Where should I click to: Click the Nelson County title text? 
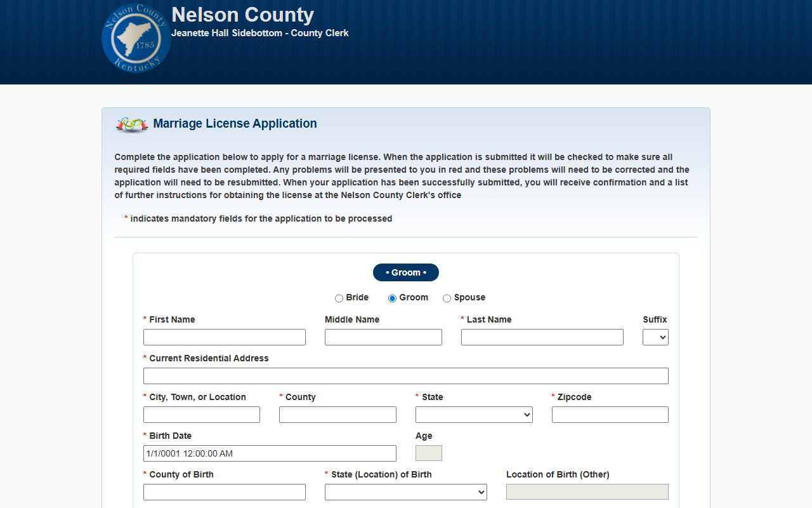point(243,15)
